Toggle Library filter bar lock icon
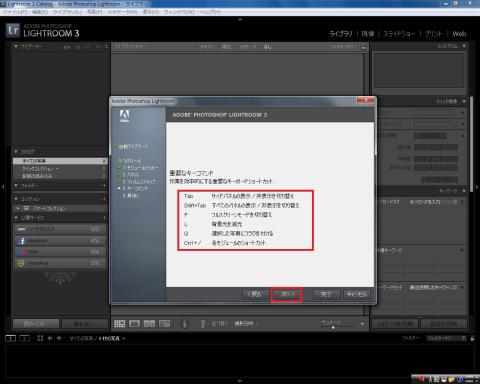Viewport: 480px width, 384px height. pos(364,47)
